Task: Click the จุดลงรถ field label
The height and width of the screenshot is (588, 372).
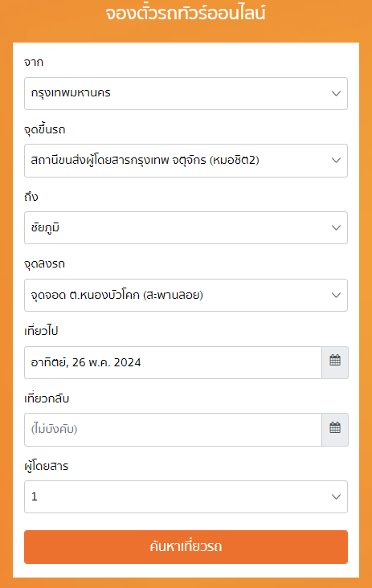Action: 44,264
